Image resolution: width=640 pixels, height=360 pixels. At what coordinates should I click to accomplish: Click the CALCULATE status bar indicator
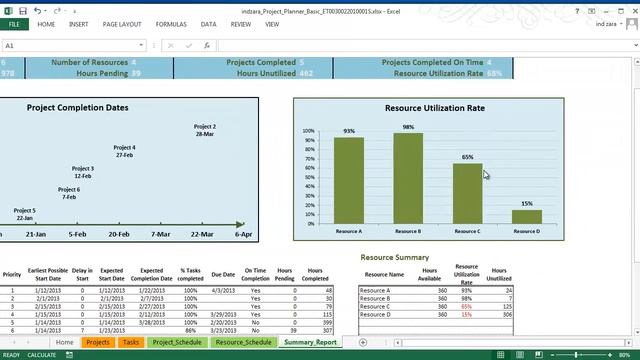coord(42,355)
